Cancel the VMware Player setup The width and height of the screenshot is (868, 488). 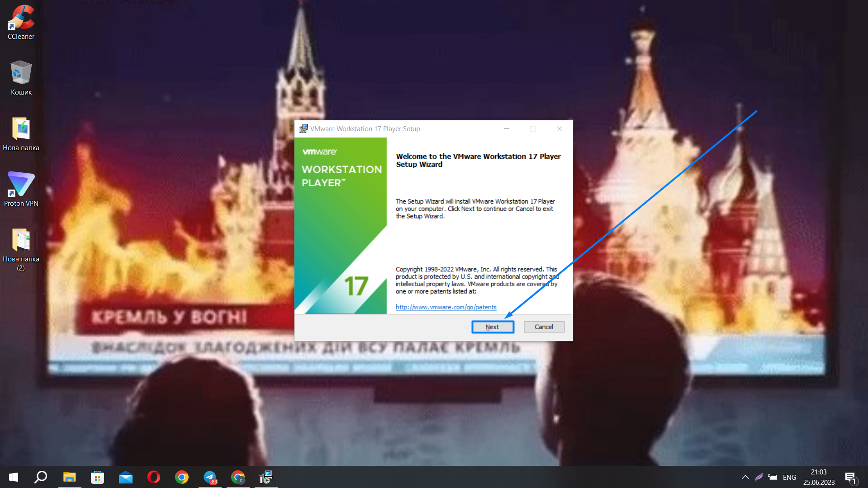544,327
